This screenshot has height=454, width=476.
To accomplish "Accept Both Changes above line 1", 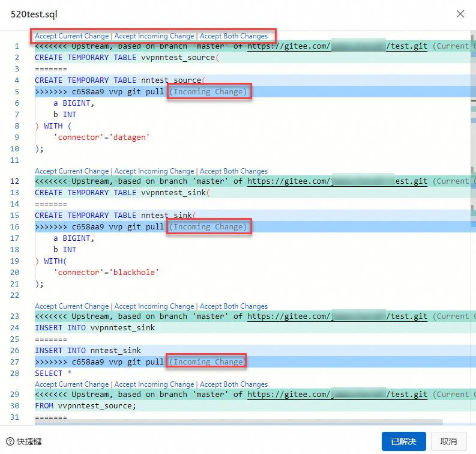I will click(233, 36).
